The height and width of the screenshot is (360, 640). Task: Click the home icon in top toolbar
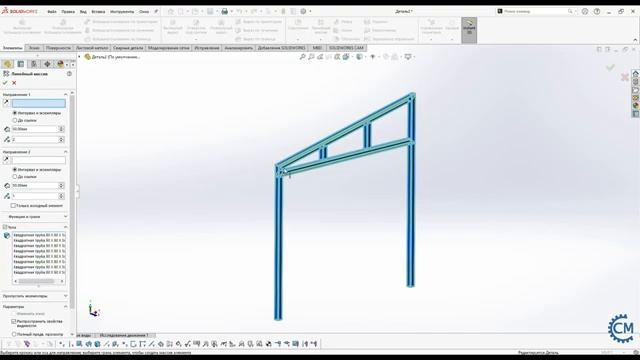tap(171, 11)
